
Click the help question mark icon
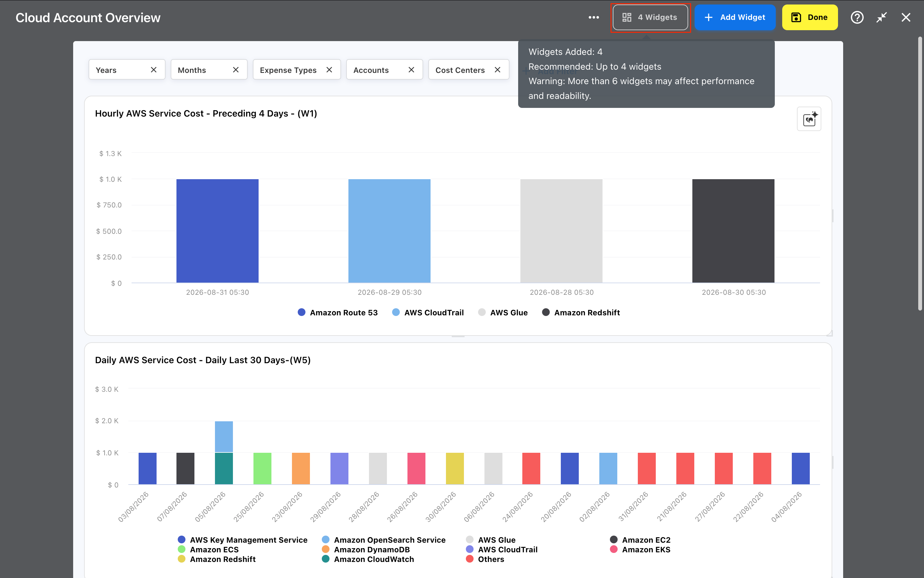(857, 17)
